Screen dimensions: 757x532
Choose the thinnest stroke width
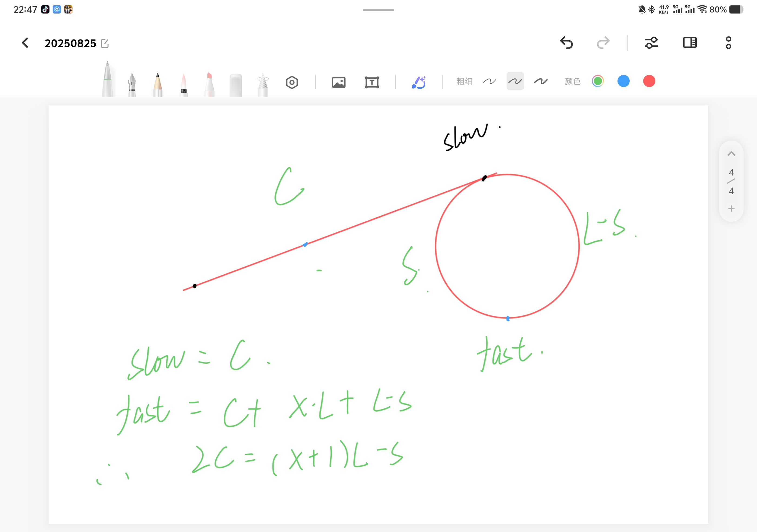pyautogui.click(x=489, y=81)
